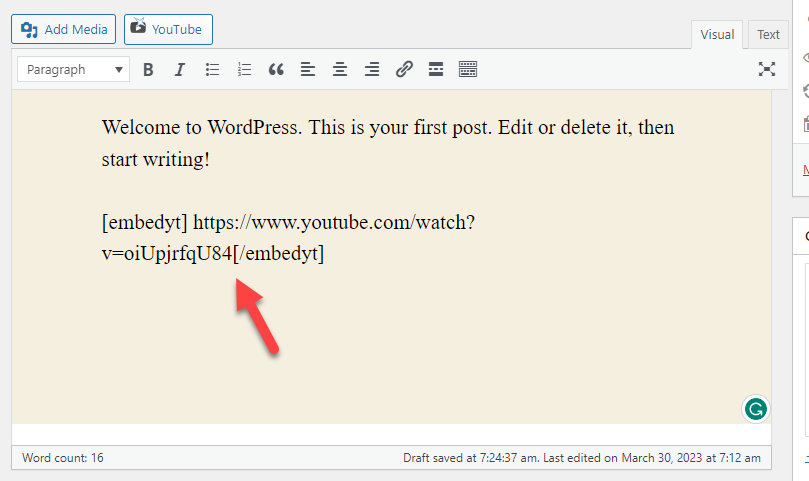Apply blockquote formatting
The height and width of the screenshot is (481, 809).
click(x=276, y=69)
